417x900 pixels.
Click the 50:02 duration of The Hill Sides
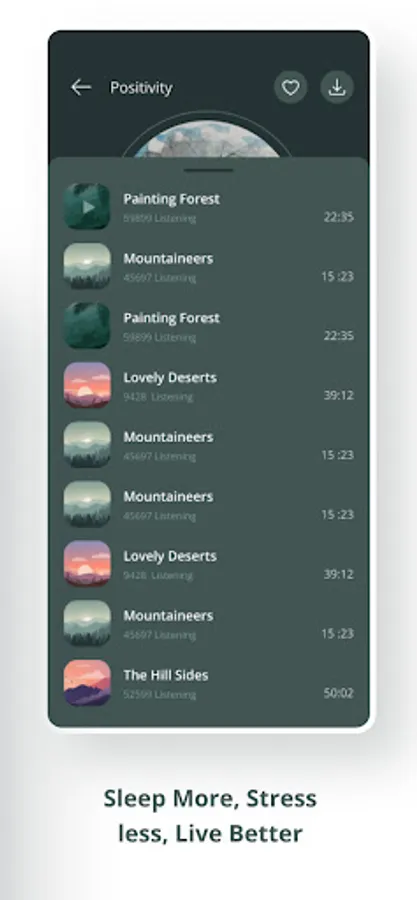pyautogui.click(x=338, y=693)
